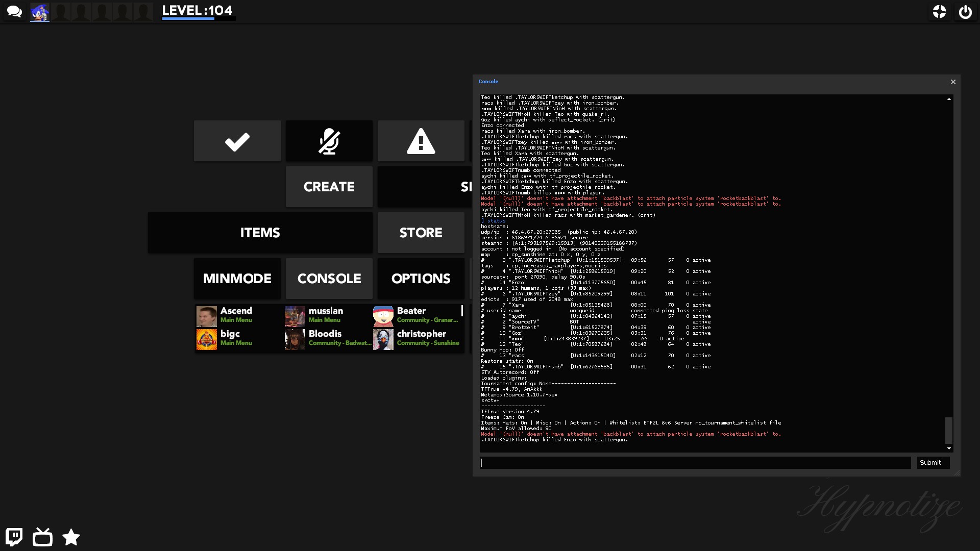
Task: Open the crosshair icon in top bar
Action: (x=939, y=12)
